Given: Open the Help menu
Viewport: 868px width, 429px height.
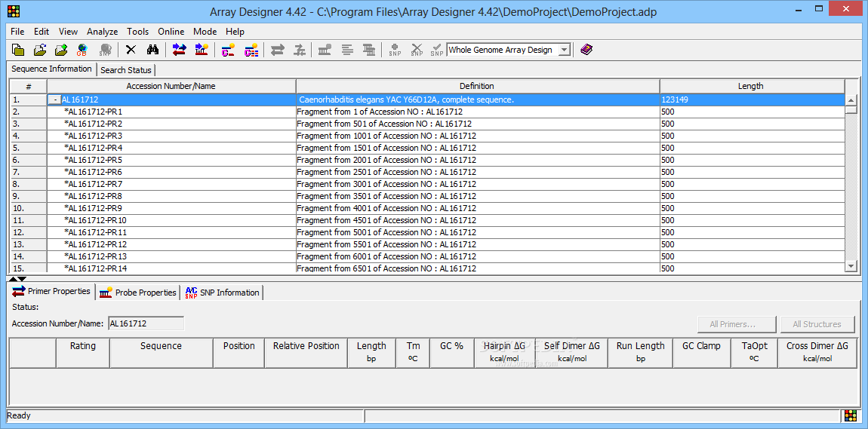Looking at the screenshot, I should coord(235,32).
